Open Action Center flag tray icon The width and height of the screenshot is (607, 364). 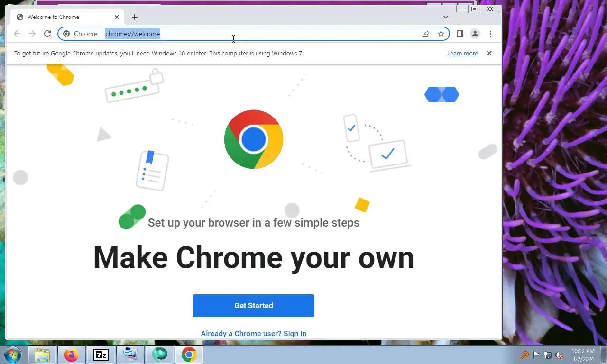(x=536, y=355)
